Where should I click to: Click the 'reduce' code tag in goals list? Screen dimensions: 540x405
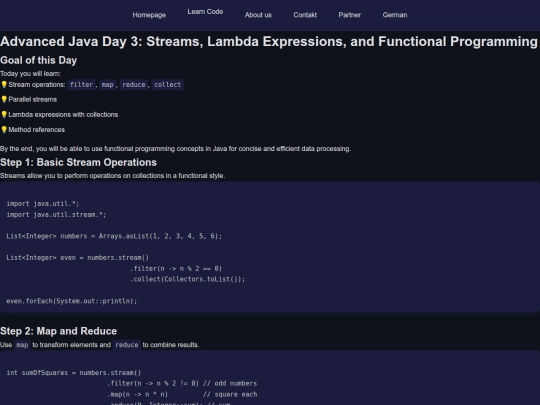click(134, 85)
